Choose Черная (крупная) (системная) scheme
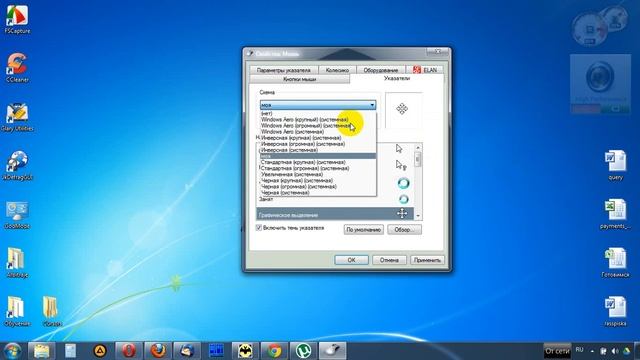 318,180
